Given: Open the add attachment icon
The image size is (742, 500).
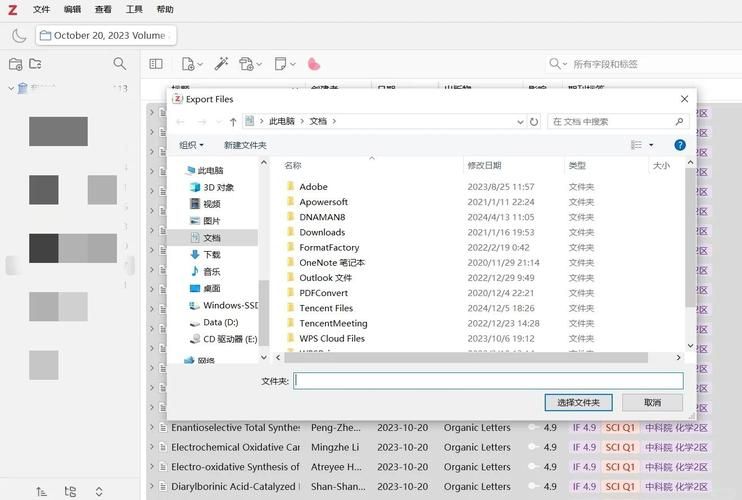Looking at the screenshot, I should coord(247,64).
